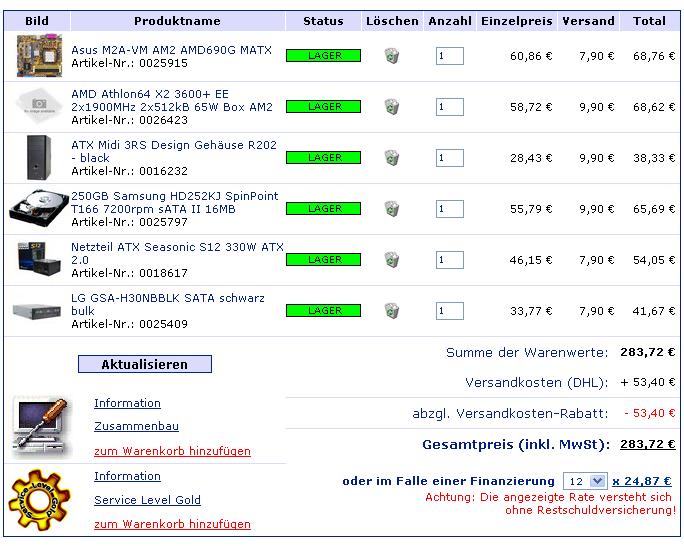Click the Löschen column header

coord(392,21)
